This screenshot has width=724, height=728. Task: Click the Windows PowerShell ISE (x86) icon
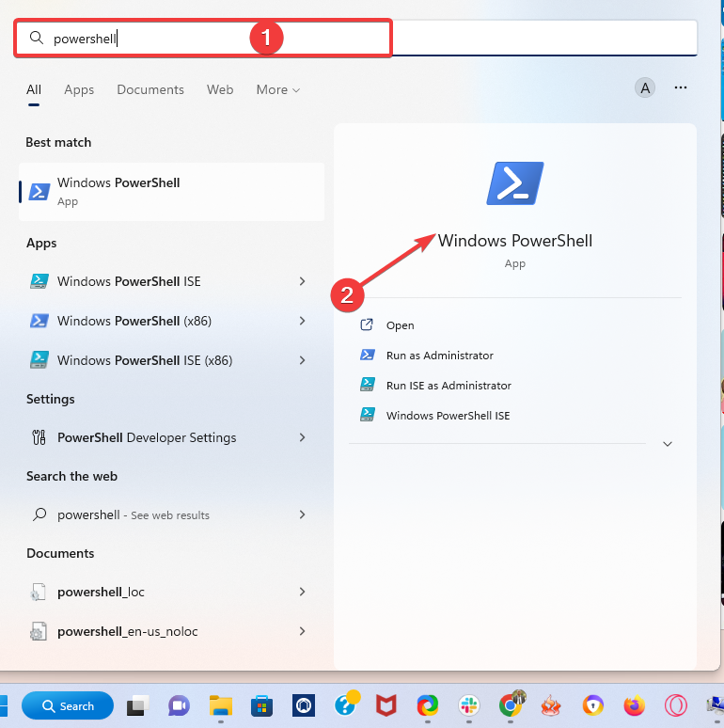(39, 360)
